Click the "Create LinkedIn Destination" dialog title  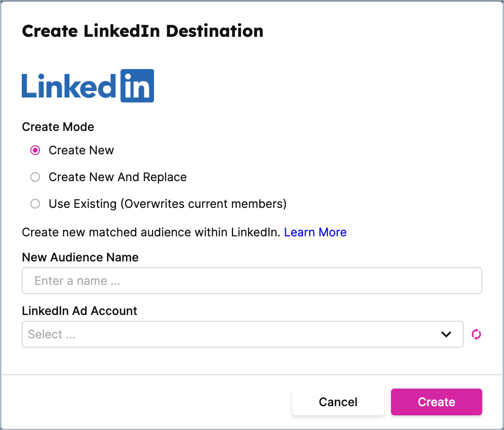tap(142, 31)
